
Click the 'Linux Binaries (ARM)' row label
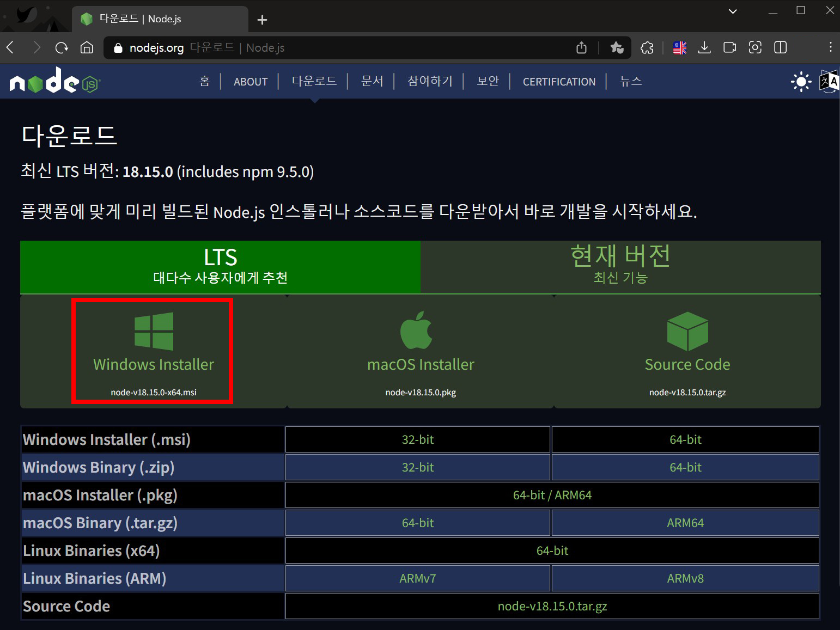(95, 578)
